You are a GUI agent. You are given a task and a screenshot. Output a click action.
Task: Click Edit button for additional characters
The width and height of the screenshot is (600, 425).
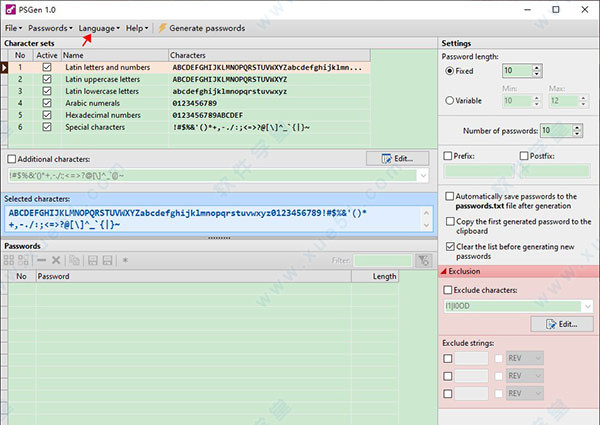396,158
